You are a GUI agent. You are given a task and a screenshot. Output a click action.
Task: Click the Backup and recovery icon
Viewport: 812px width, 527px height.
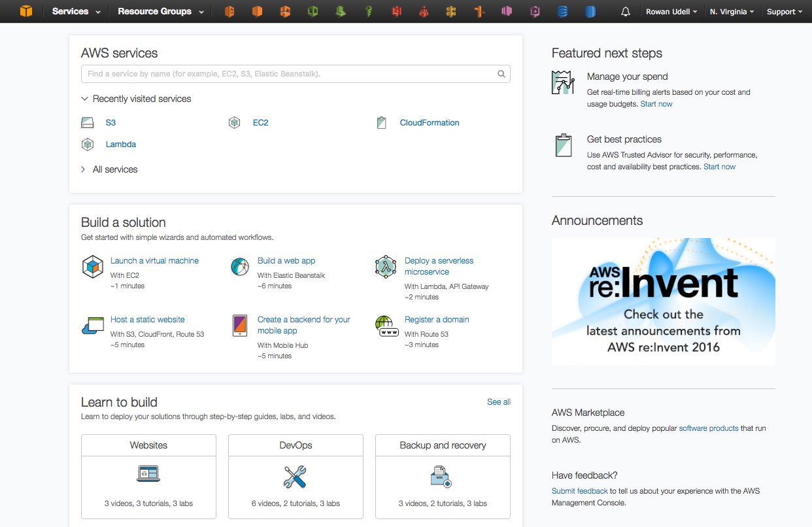point(441,477)
